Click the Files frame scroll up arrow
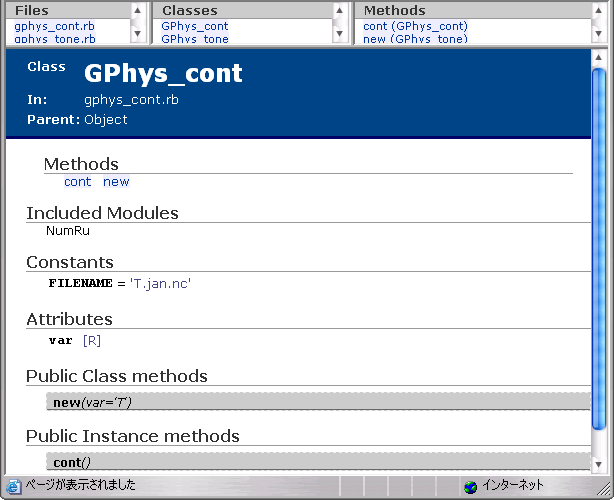 [137, 10]
